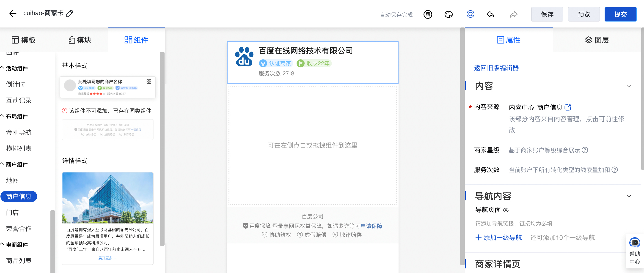Click the back arrow icon
This screenshot has width=644, height=273.
click(x=13, y=14)
